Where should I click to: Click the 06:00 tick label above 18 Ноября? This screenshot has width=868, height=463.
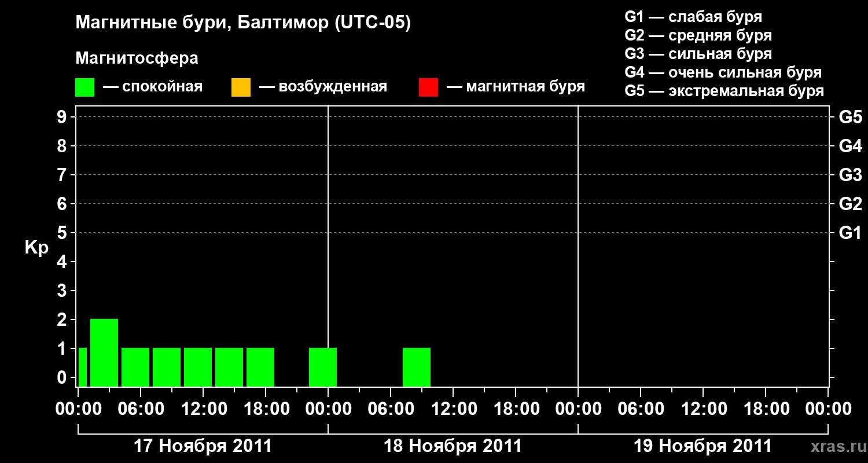(x=391, y=409)
